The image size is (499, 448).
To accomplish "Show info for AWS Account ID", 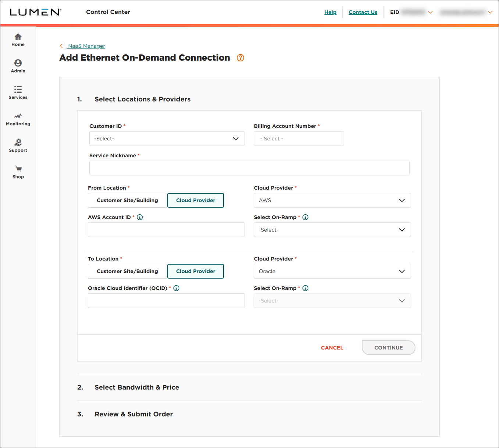I will 140,217.
